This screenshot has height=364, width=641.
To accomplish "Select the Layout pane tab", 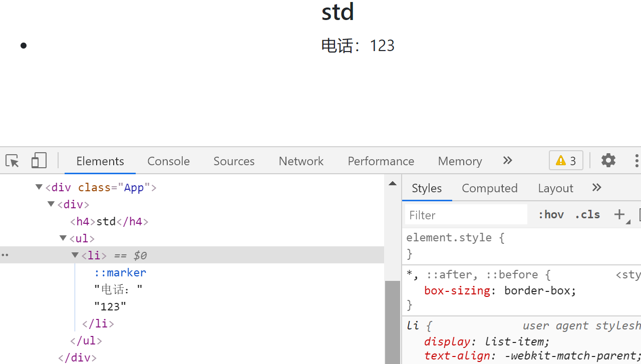I will click(x=555, y=188).
